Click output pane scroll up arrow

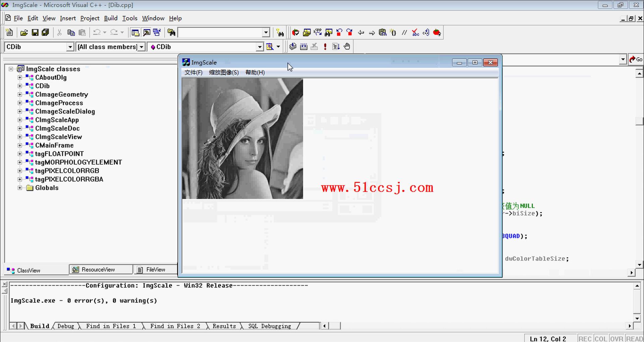click(637, 286)
